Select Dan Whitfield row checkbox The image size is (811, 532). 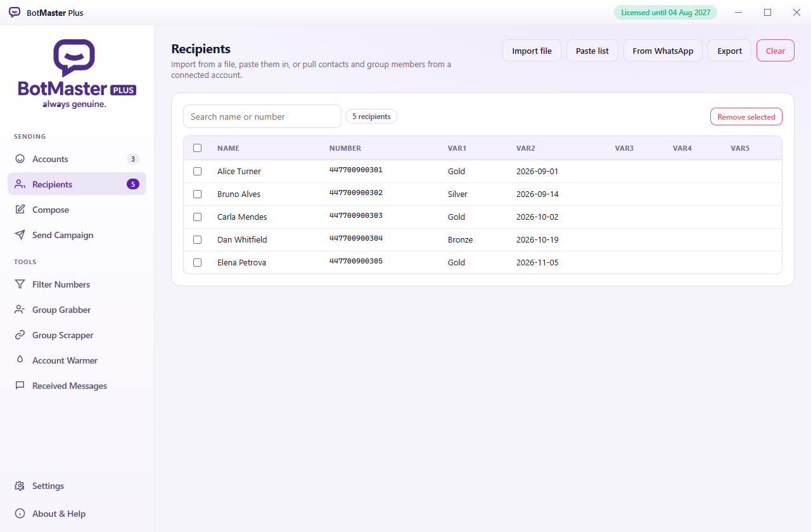point(198,239)
